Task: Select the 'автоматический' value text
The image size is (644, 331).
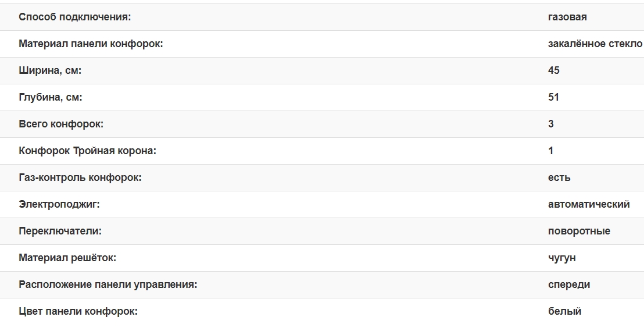Action: pos(589,204)
